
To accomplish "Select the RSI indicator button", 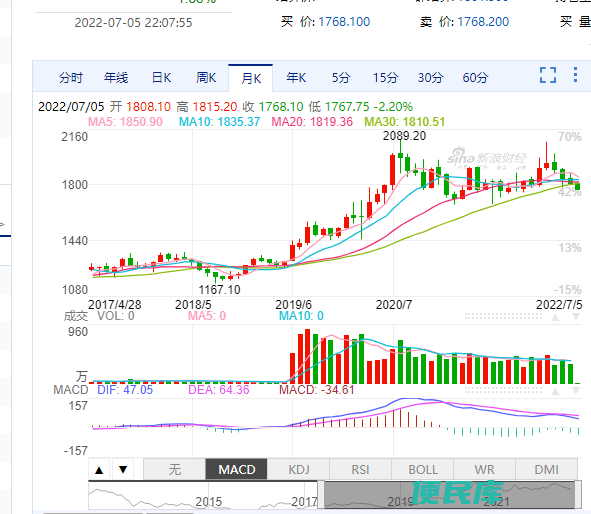I will 360,470.
